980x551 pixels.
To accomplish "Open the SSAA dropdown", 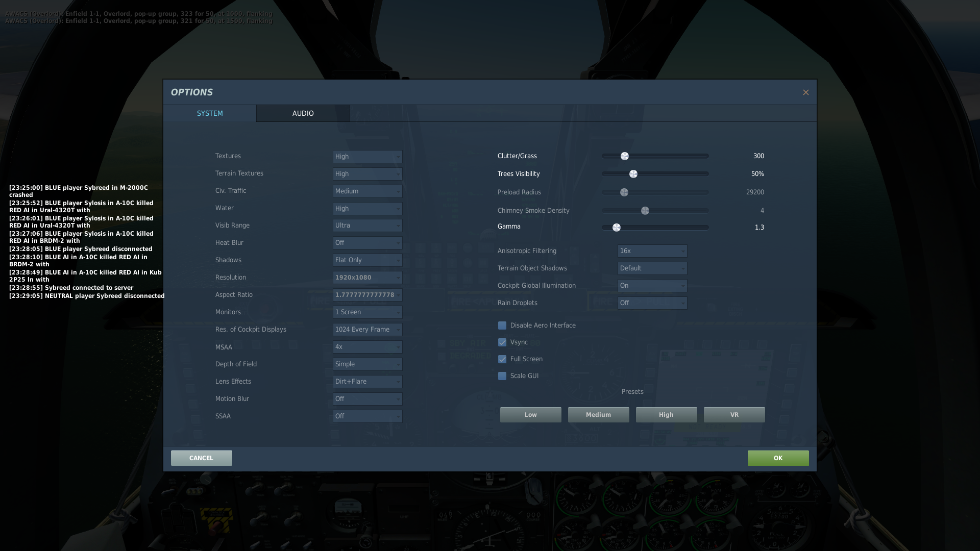I will coord(367,416).
